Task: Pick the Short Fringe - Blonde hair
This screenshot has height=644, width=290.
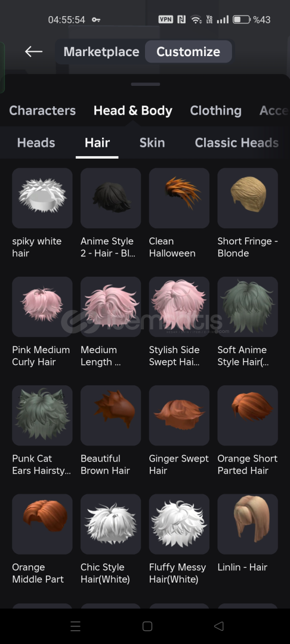Action: pos(248,198)
